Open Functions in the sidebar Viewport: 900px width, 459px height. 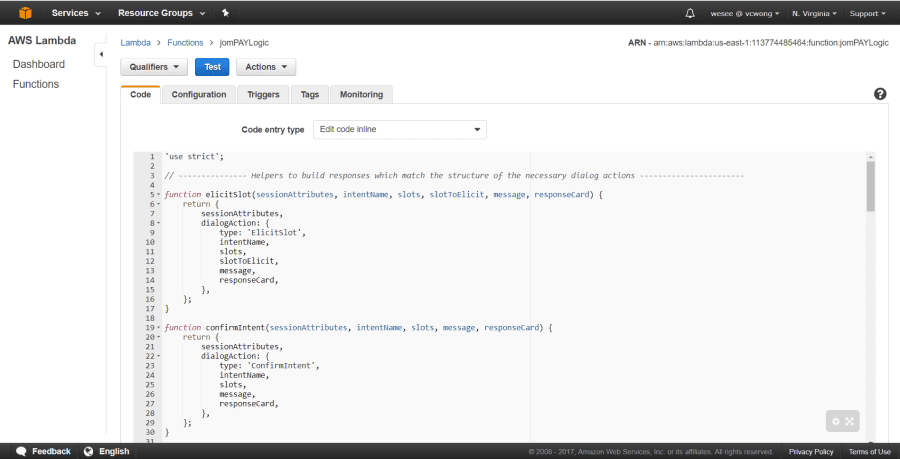(36, 84)
